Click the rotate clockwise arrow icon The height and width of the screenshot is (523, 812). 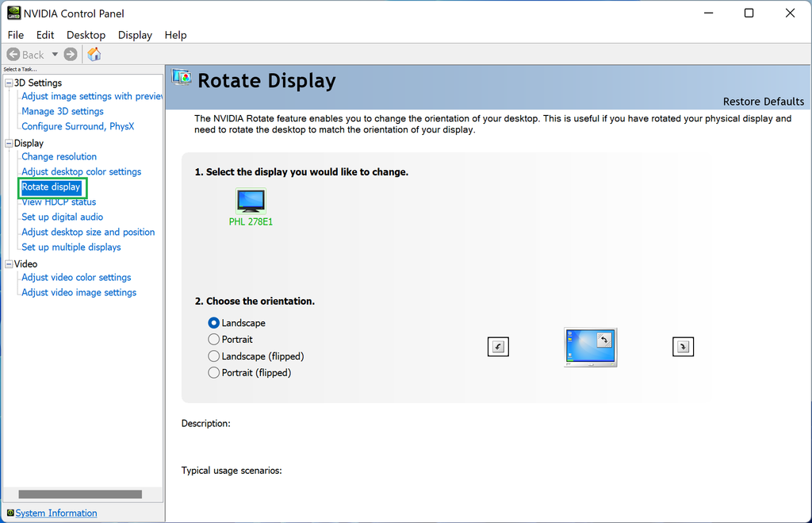[x=683, y=346]
